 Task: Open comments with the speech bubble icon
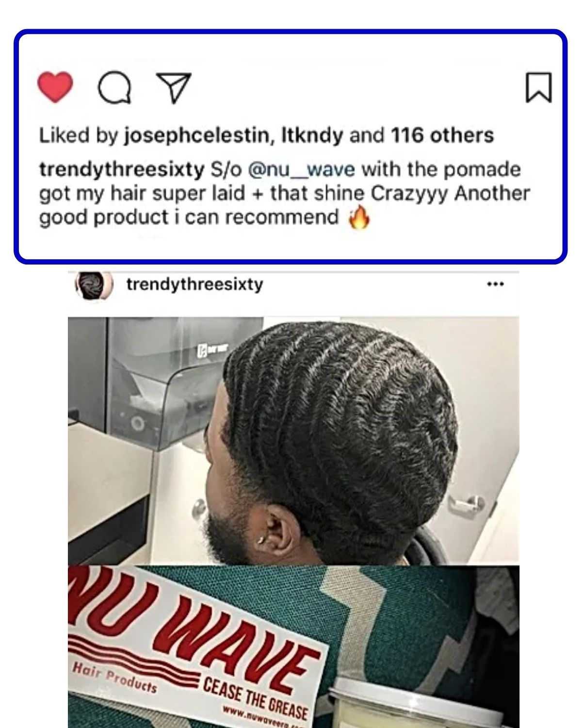click(114, 88)
